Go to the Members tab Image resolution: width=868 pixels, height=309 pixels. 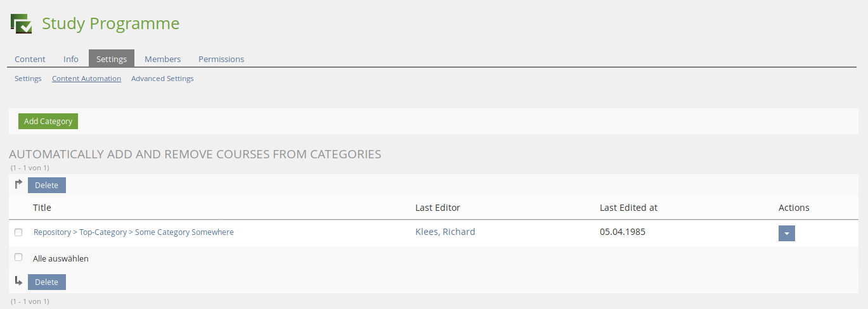pos(162,59)
